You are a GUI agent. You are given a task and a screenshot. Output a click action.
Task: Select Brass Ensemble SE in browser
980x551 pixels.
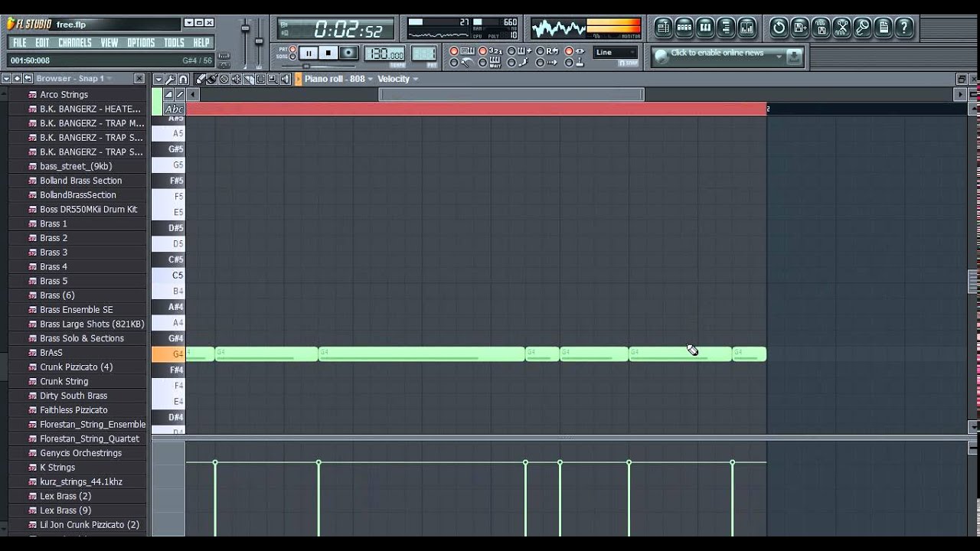coord(76,309)
